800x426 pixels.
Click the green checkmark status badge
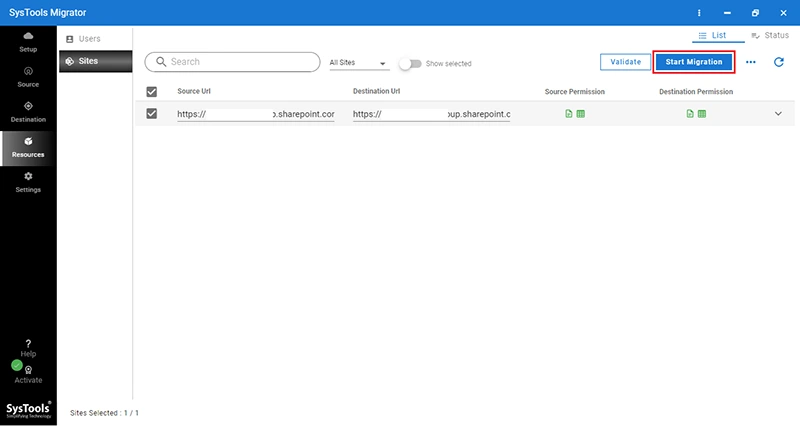(x=17, y=365)
